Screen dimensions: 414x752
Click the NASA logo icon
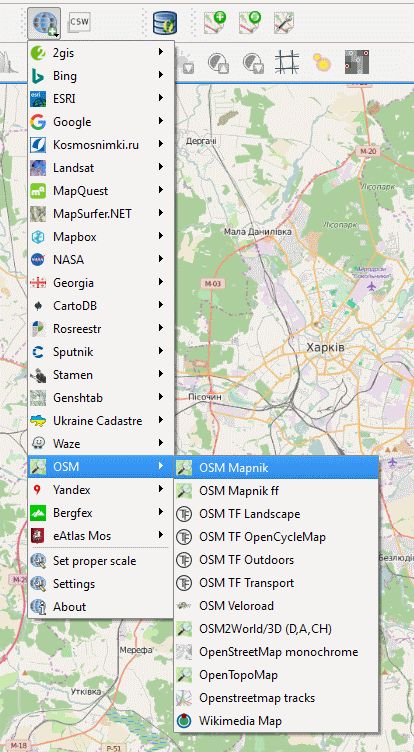tap(38, 260)
